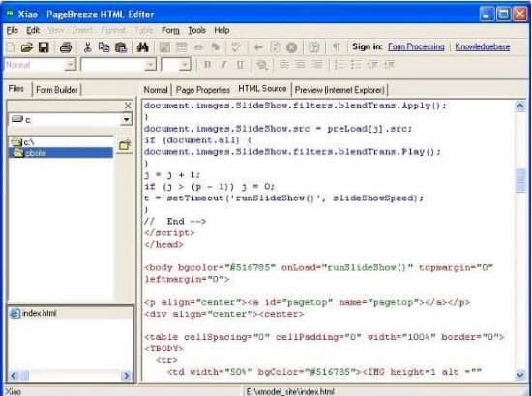Click the greyed Stop circle toolbar icon
The height and width of the screenshot is (396, 532).
292,47
